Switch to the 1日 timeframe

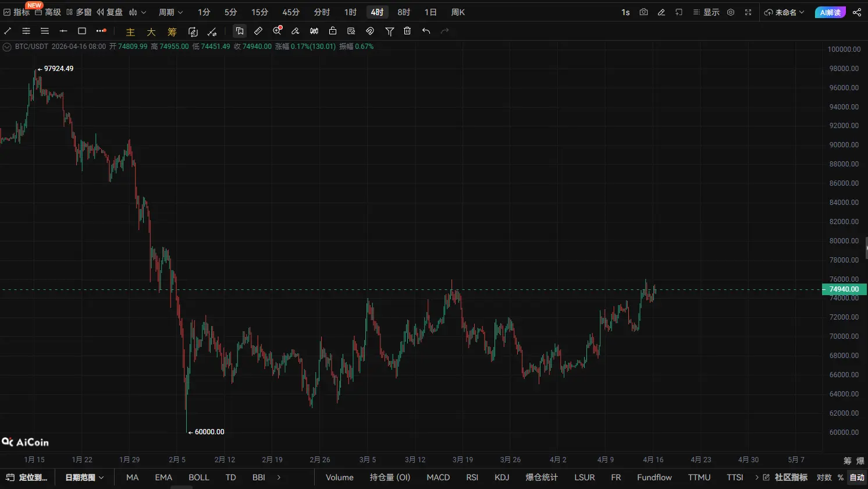tap(431, 12)
